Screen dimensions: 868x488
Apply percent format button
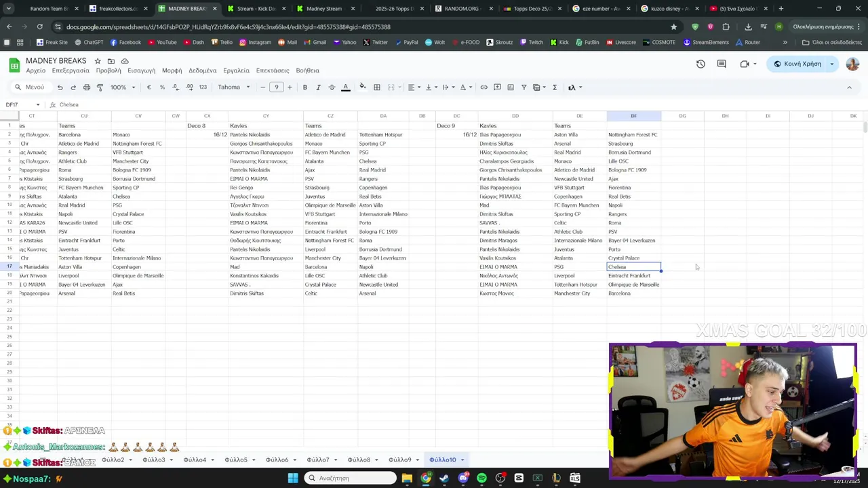click(162, 87)
